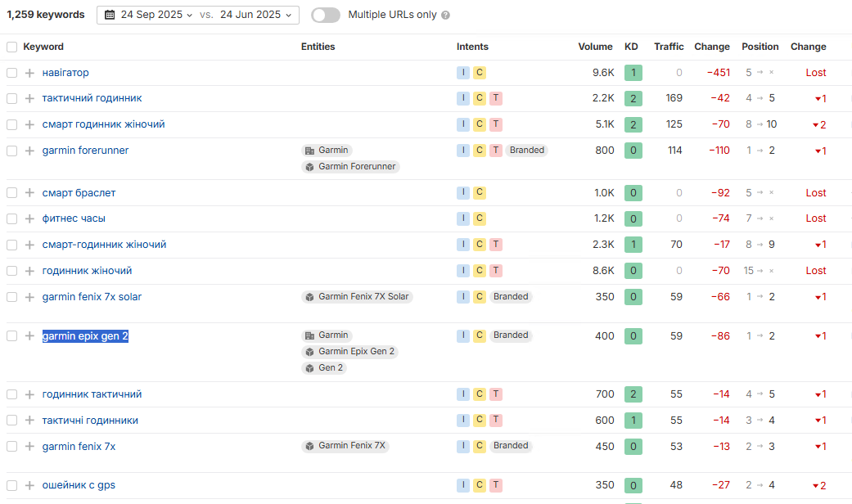The height and width of the screenshot is (504, 852).
Task: Check the тактичний годинник row checkbox
Action: 12,98
